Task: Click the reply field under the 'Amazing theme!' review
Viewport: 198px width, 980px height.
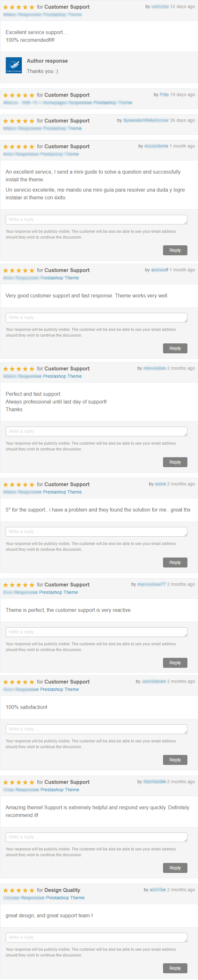Action: point(96,837)
